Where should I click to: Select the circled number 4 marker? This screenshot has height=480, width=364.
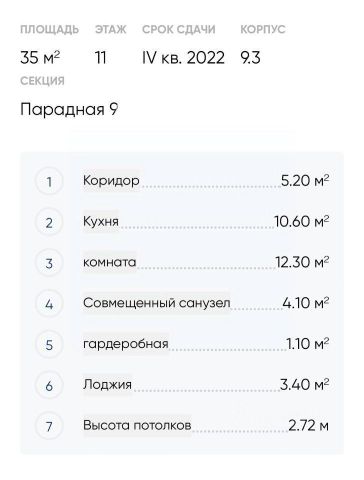49,304
